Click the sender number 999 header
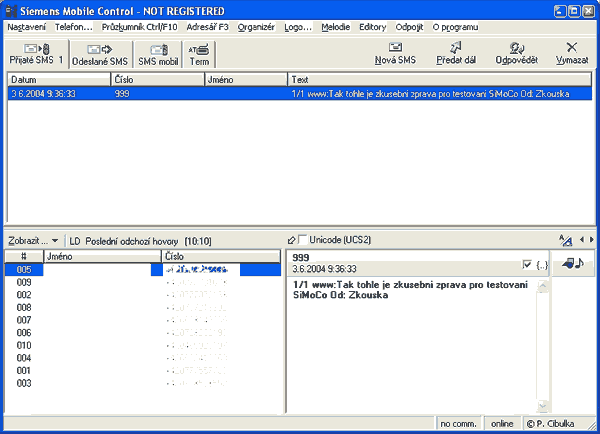600x434 pixels. click(300, 258)
